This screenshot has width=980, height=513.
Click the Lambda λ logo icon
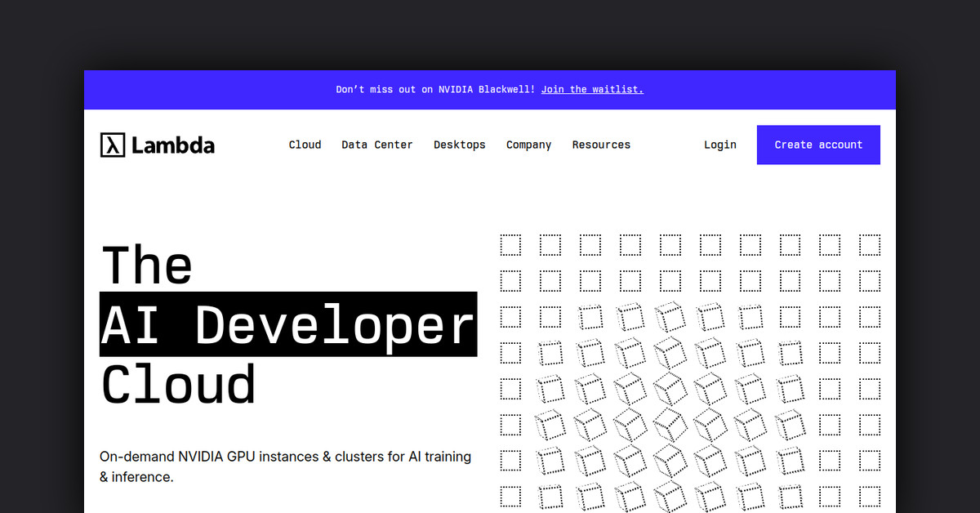111,145
